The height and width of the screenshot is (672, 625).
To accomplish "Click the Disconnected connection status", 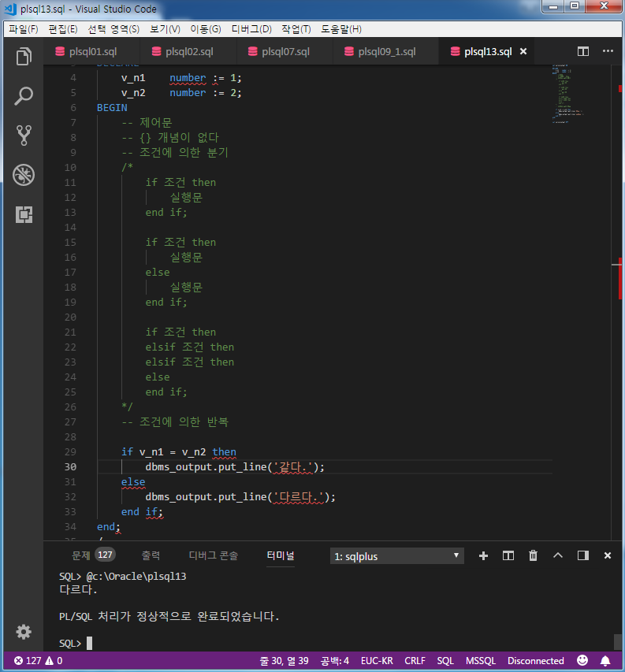I will 536,661.
